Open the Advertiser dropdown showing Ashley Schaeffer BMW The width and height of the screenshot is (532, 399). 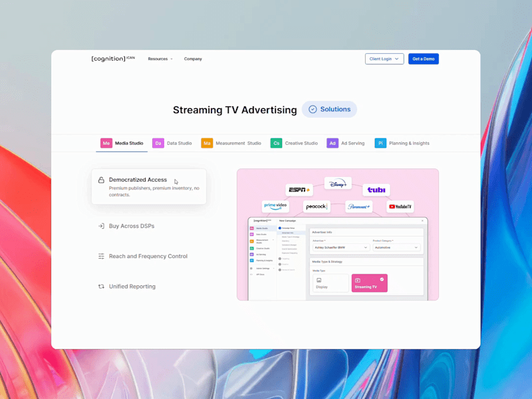point(340,247)
